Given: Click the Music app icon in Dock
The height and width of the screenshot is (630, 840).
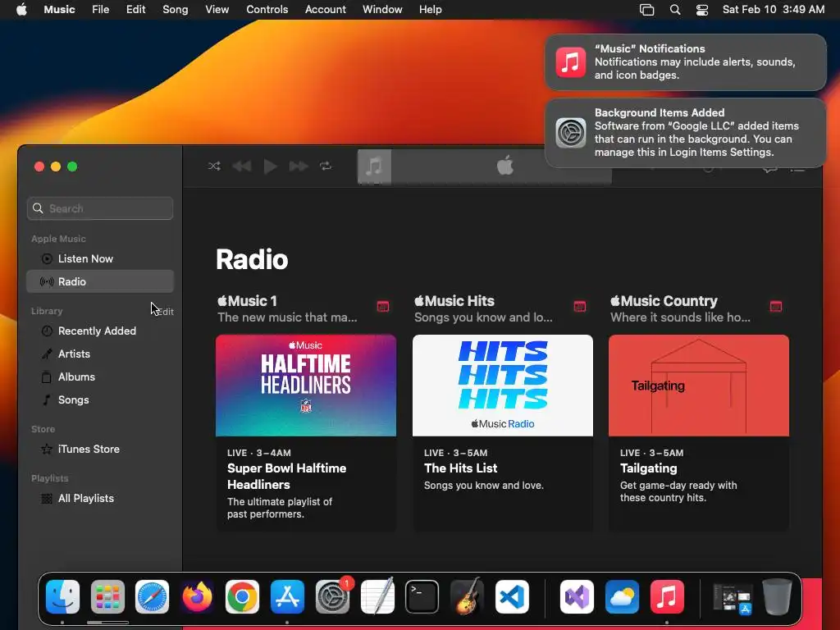Looking at the screenshot, I should tap(667, 597).
